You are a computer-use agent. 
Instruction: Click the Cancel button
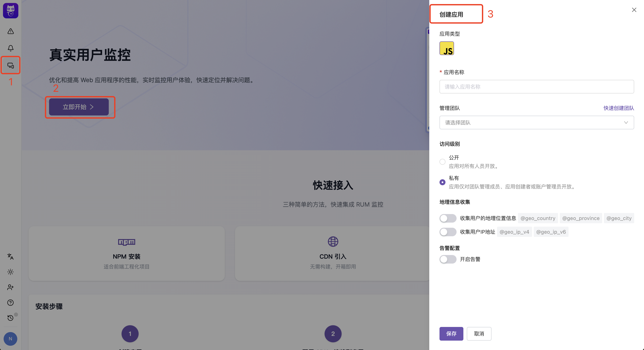tap(479, 334)
